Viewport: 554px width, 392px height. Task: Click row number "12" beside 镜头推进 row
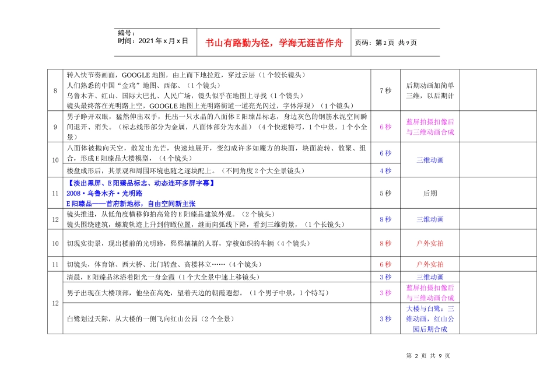point(55,219)
